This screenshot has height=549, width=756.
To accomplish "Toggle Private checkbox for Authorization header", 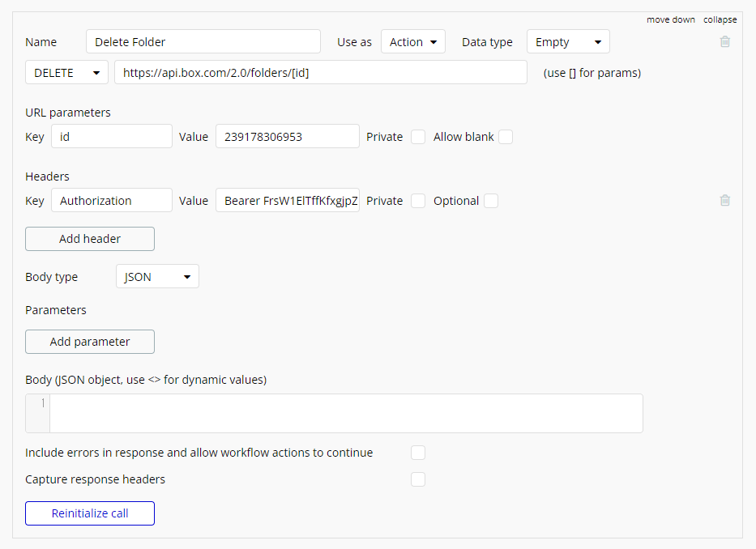I will [418, 201].
